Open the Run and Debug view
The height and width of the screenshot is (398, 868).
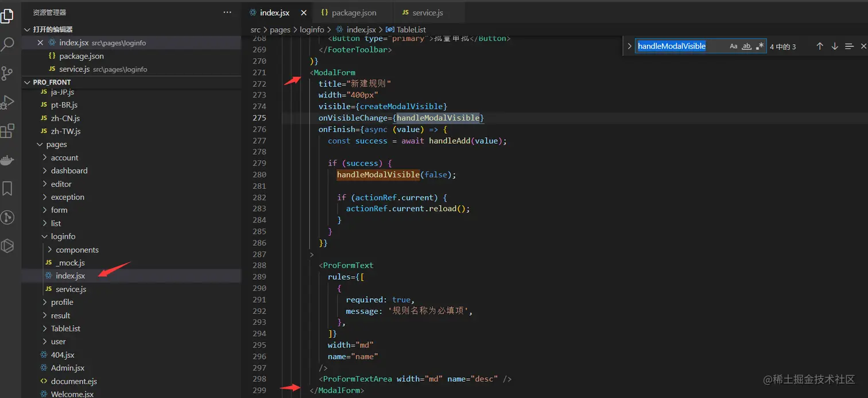pyautogui.click(x=7, y=102)
